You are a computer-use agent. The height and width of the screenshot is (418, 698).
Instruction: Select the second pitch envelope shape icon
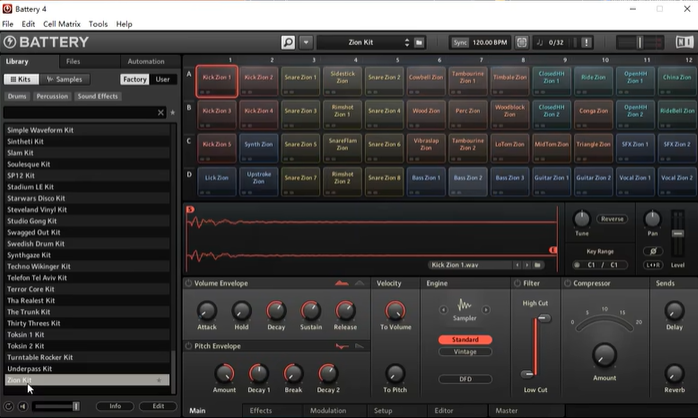(360, 346)
